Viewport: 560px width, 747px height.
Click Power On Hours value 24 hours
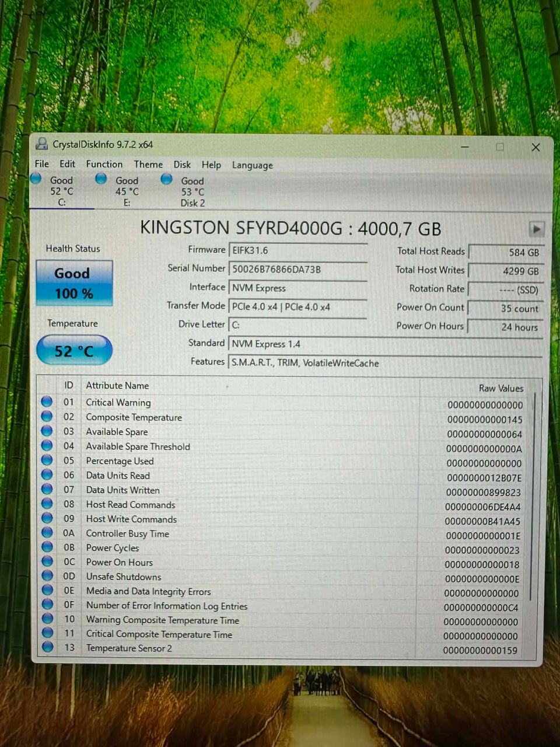(x=506, y=327)
